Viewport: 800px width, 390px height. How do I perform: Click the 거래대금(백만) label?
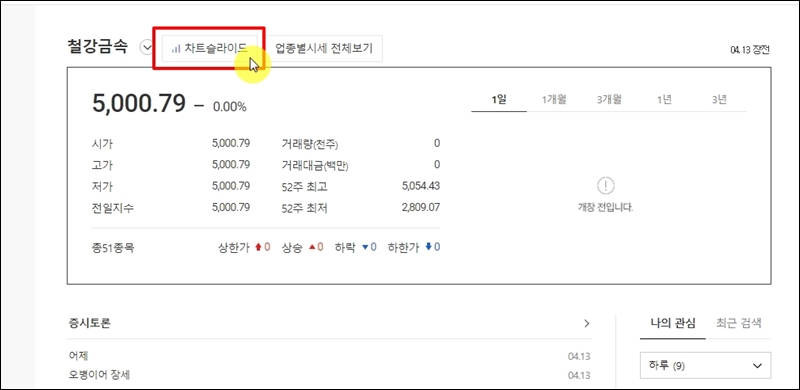tap(315, 165)
